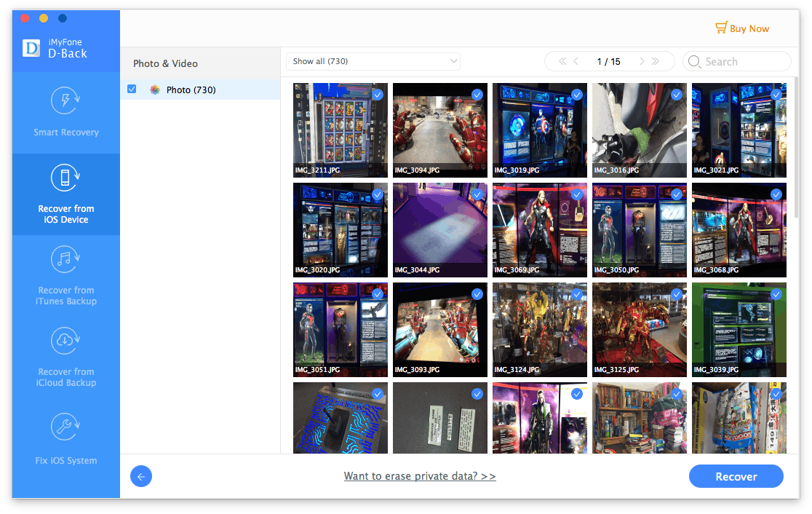
Task: Deselect the check mark on IMG_3016.JPG
Action: pyautogui.click(x=677, y=95)
